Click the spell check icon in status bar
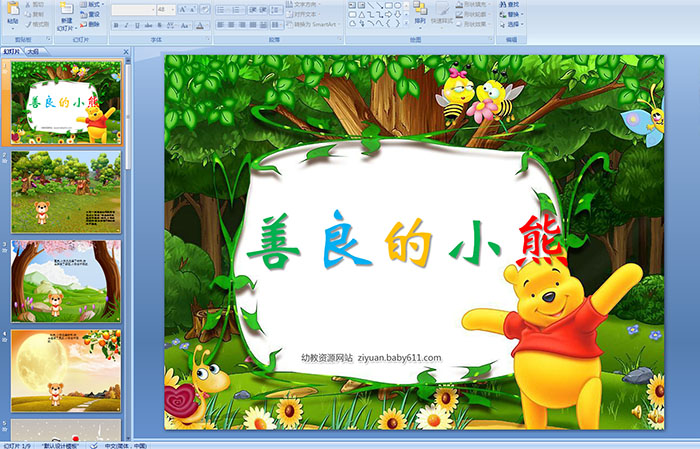 click(93, 445)
